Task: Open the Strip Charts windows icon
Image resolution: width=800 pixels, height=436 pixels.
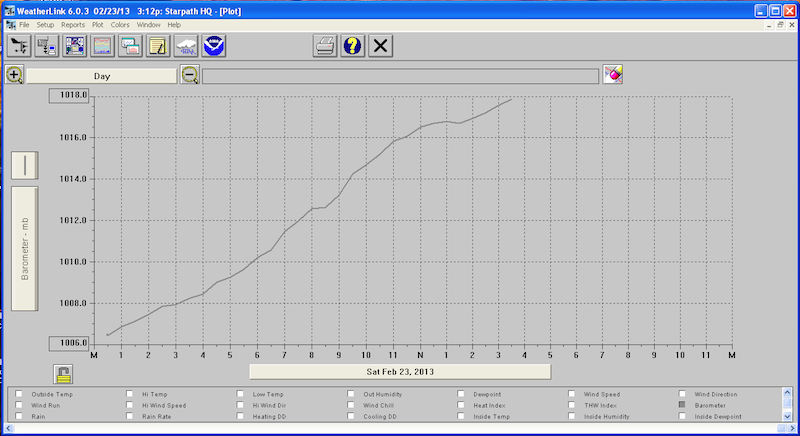Action: tap(130, 46)
